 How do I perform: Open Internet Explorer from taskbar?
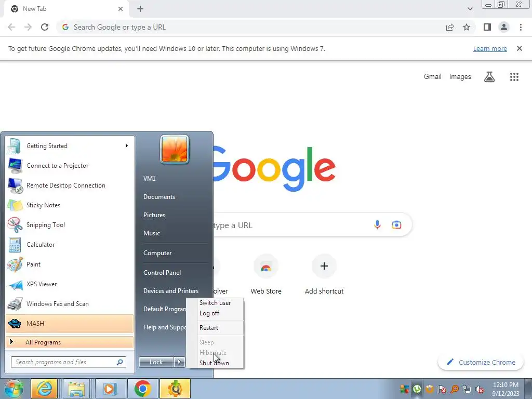click(x=44, y=389)
